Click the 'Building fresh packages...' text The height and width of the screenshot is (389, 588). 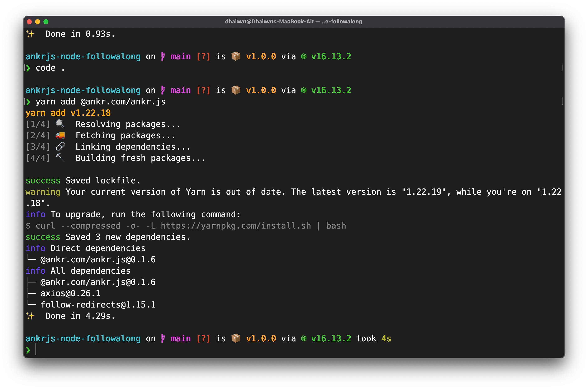[141, 158]
